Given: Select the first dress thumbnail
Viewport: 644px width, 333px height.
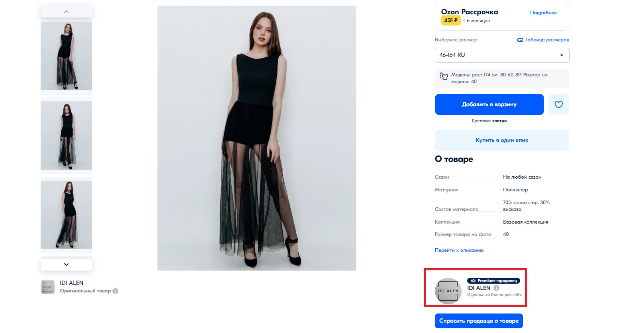Looking at the screenshot, I should (x=66, y=56).
